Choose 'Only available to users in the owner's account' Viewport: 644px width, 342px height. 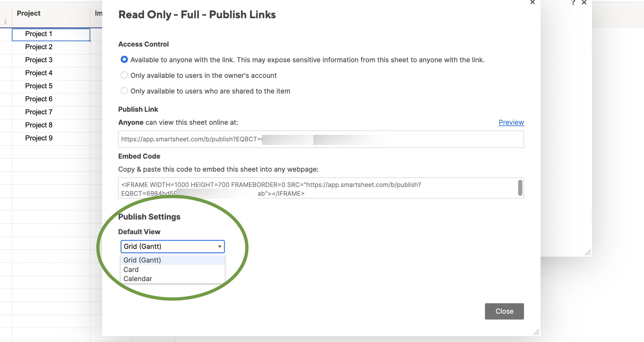pyautogui.click(x=124, y=75)
